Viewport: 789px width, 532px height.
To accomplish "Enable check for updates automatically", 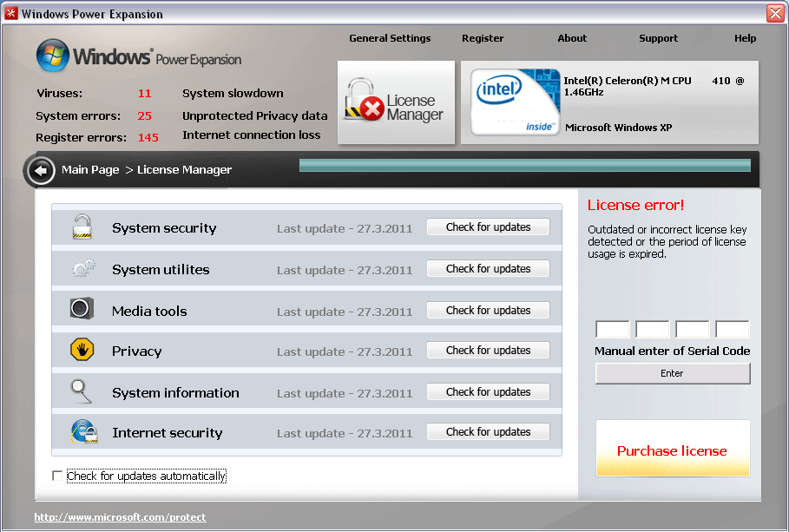I will pos(57,476).
